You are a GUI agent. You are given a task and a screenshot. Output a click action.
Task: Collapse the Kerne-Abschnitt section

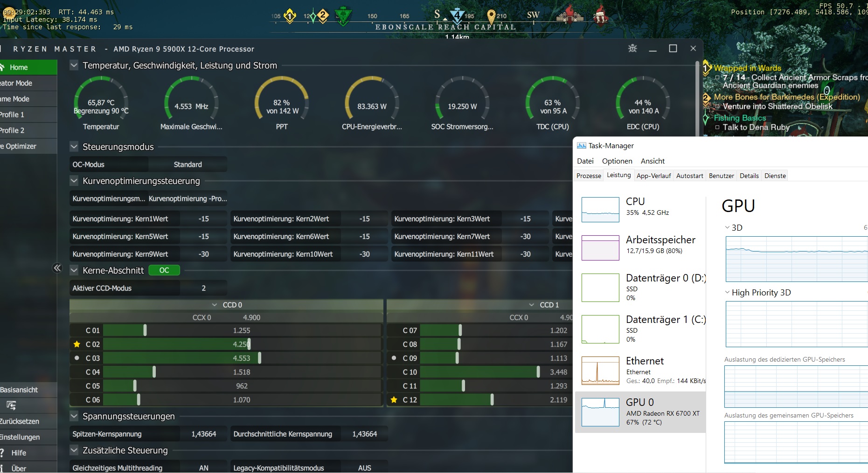[x=74, y=270]
